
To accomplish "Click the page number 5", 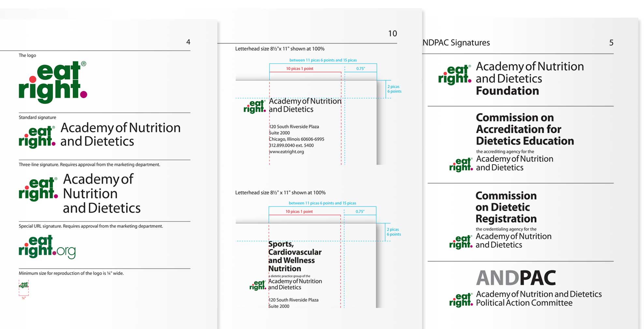I will 611,43.
